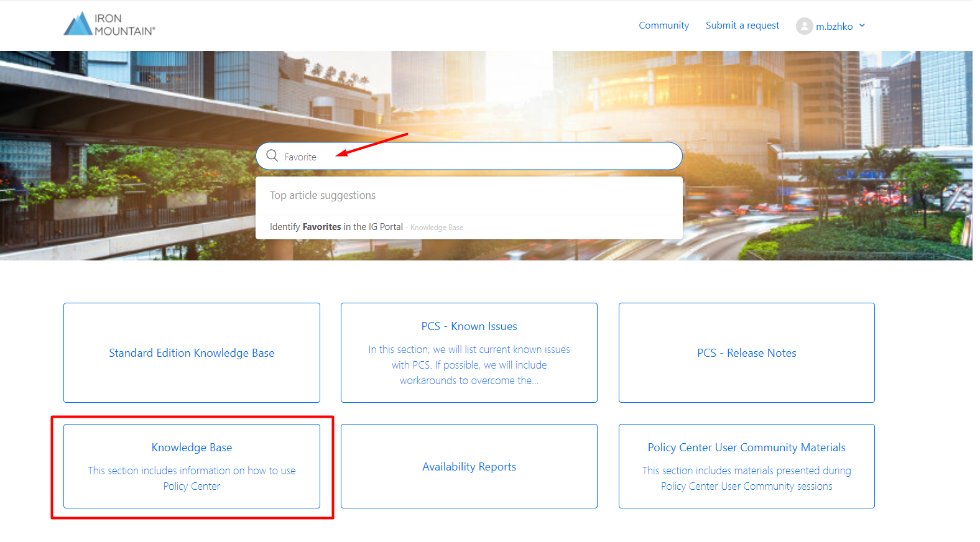
Task: Focus the search field containing Favorite
Action: pyautogui.click(x=469, y=156)
